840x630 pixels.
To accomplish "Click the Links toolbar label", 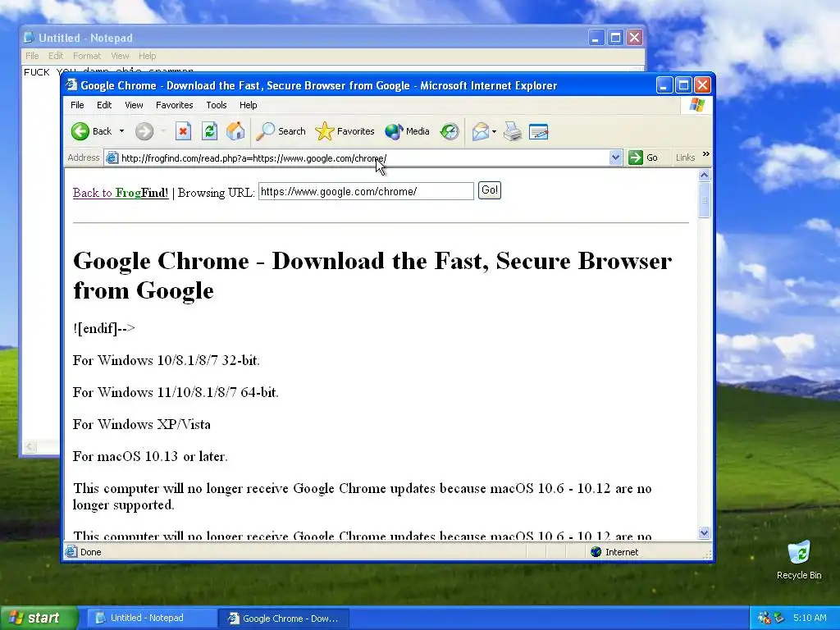I will pyautogui.click(x=685, y=157).
